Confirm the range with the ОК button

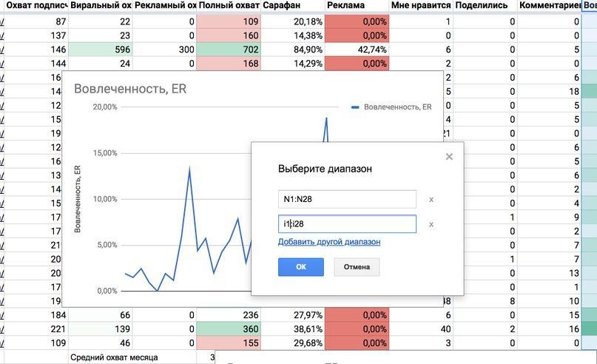pos(301,267)
